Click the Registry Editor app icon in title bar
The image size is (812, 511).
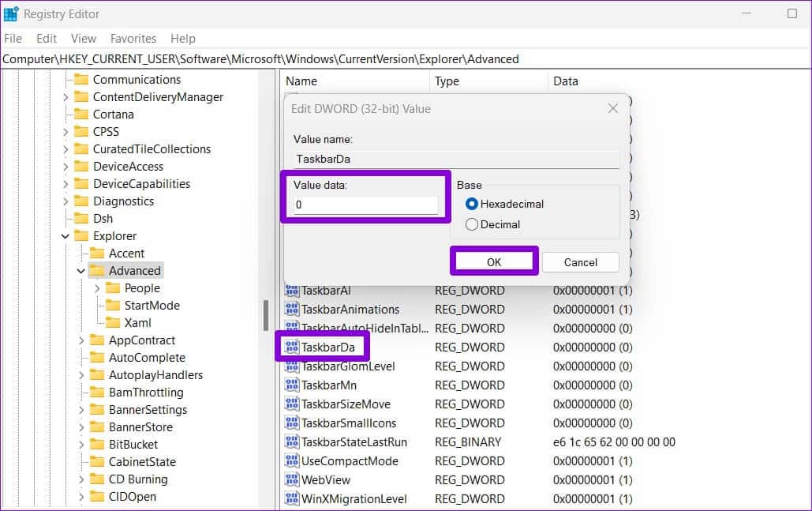(11, 14)
